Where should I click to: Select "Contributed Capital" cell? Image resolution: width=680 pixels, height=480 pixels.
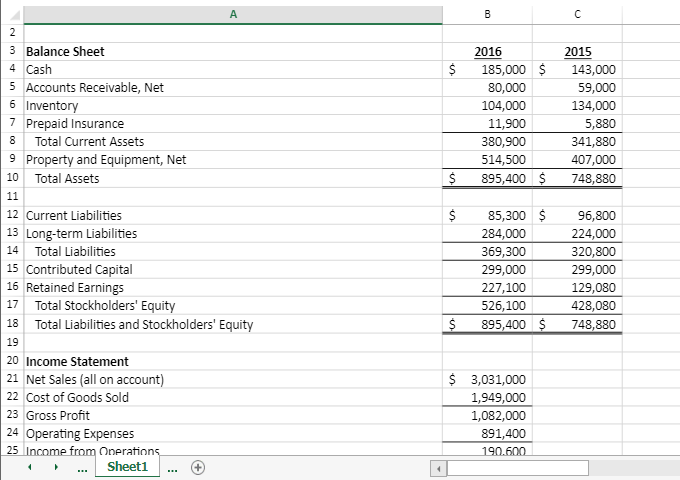(x=233, y=270)
